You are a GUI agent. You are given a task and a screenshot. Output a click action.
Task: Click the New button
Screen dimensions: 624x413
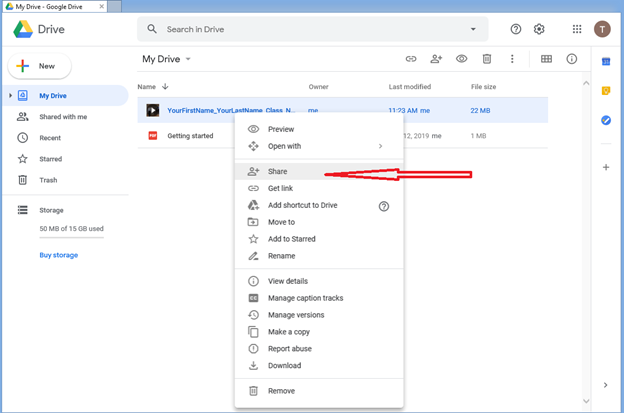(39, 66)
